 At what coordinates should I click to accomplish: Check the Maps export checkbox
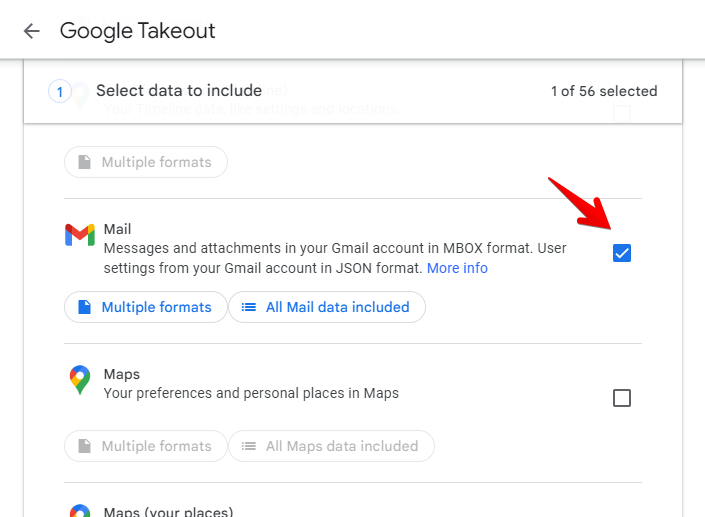point(622,398)
